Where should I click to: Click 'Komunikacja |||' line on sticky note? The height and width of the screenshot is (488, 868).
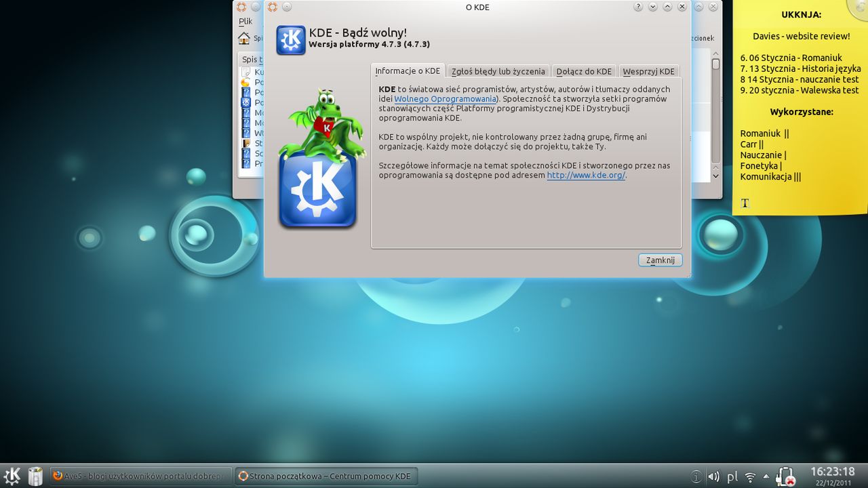pyautogui.click(x=770, y=177)
